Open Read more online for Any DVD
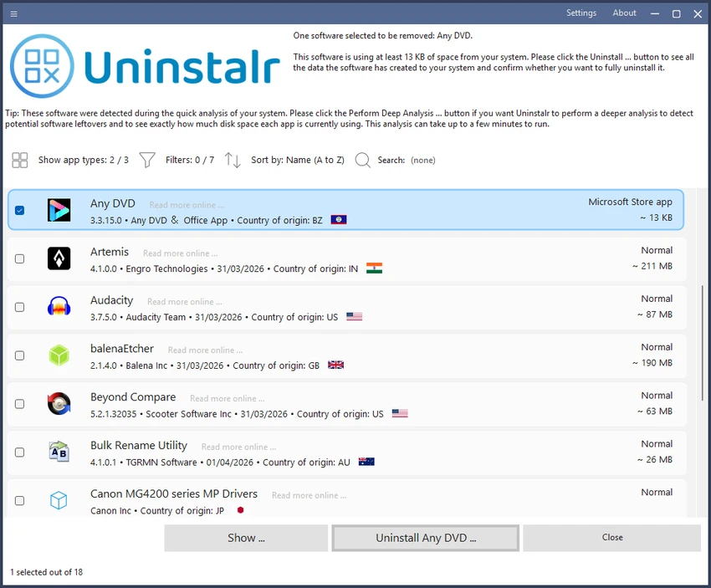The image size is (711, 588). click(x=187, y=205)
